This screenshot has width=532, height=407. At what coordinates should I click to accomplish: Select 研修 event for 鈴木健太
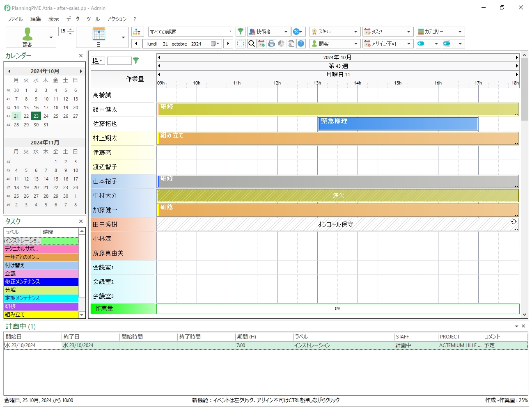tap(338, 110)
